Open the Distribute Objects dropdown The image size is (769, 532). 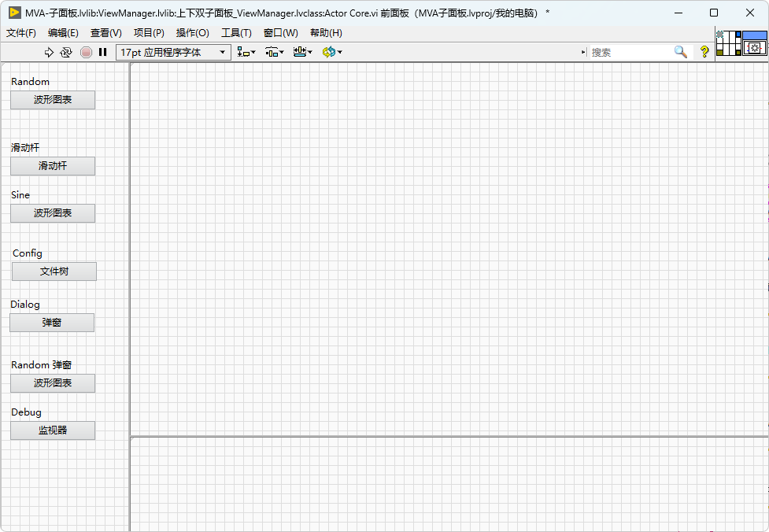275,52
